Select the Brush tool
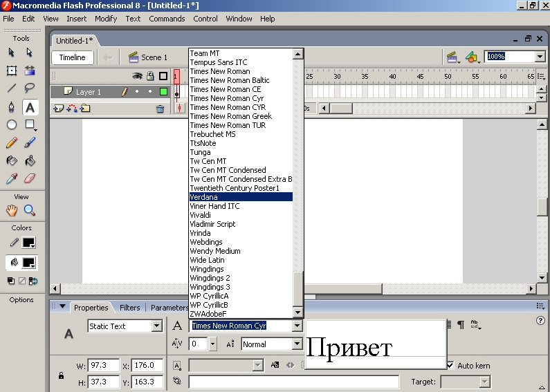The width and height of the screenshot is (550, 392). (30, 142)
